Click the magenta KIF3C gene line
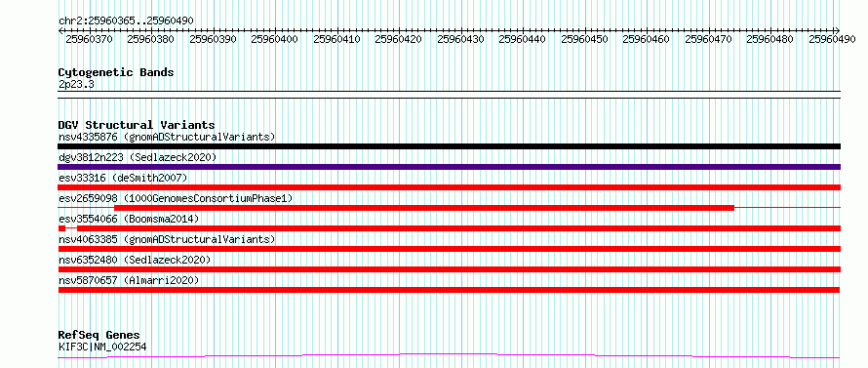The image size is (868, 368). [449, 355]
